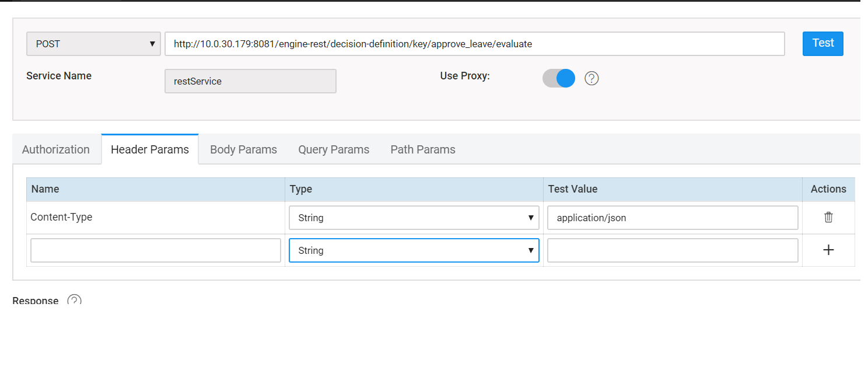Click the application/json test value field
The image size is (868, 377).
pyautogui.click(x=672, y=218)
